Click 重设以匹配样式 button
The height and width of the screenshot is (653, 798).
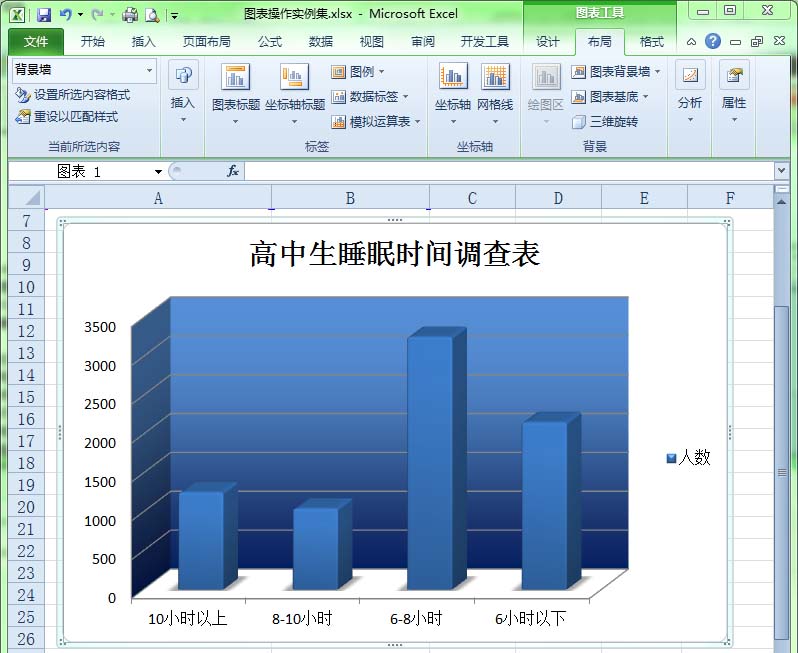click(x=67, y=117)
